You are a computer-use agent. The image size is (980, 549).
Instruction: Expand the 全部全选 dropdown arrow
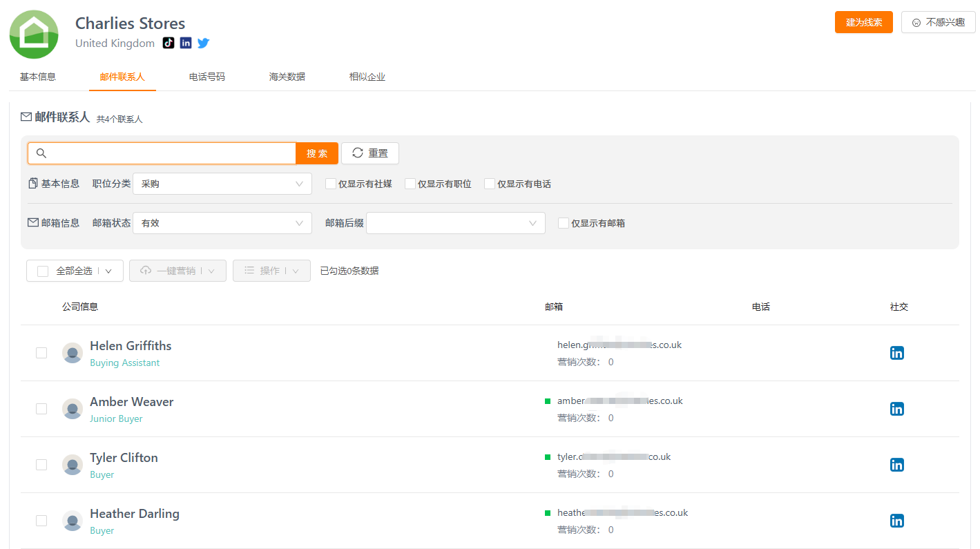click(x=108, y=271)
